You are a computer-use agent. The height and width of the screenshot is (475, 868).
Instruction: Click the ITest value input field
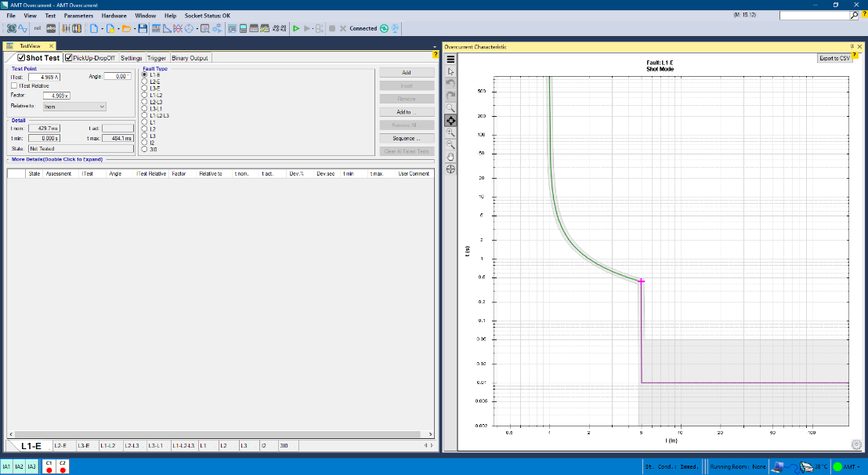[x=45, y=77]
